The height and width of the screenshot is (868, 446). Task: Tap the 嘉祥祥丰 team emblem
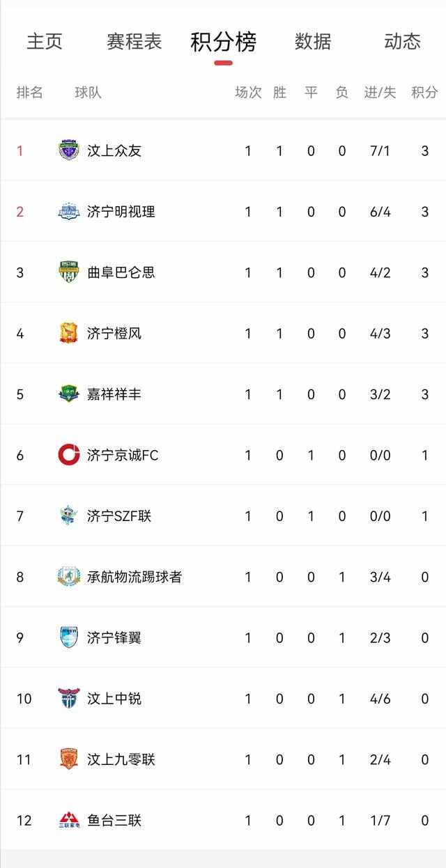[68, 394]
